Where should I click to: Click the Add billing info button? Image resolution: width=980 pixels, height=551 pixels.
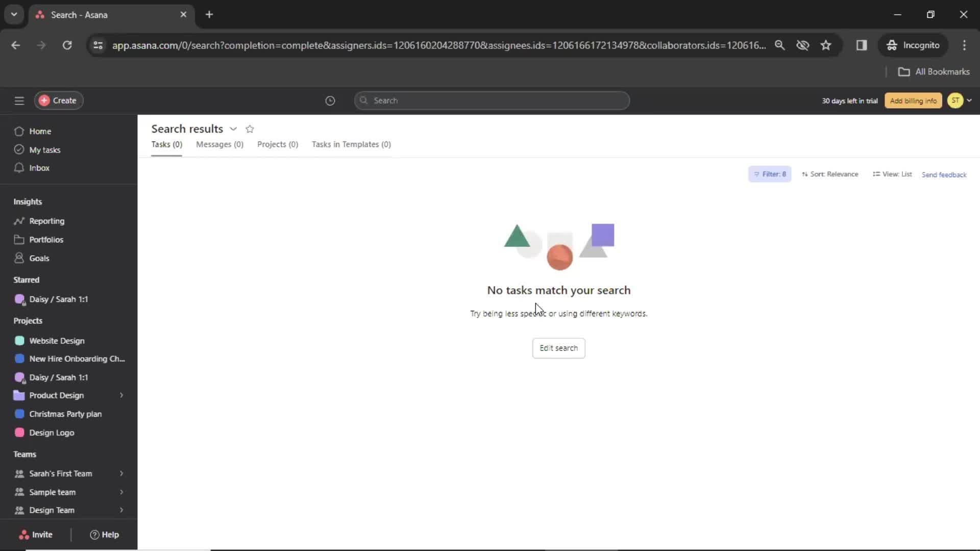tap(913, 100)
